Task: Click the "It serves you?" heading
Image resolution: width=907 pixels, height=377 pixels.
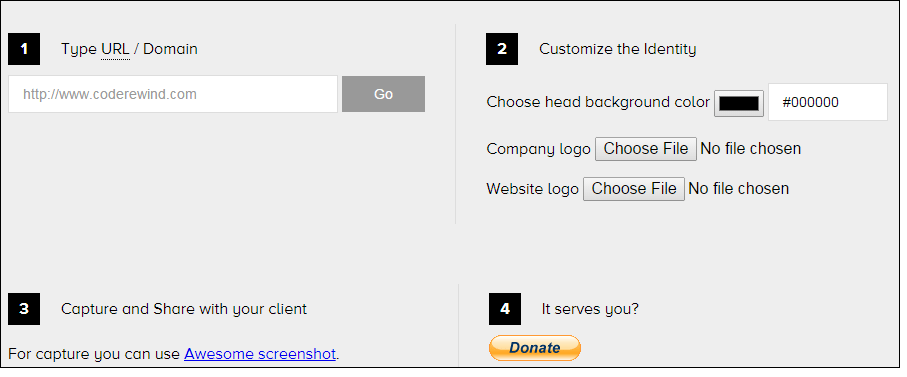Action: (590, 309)
